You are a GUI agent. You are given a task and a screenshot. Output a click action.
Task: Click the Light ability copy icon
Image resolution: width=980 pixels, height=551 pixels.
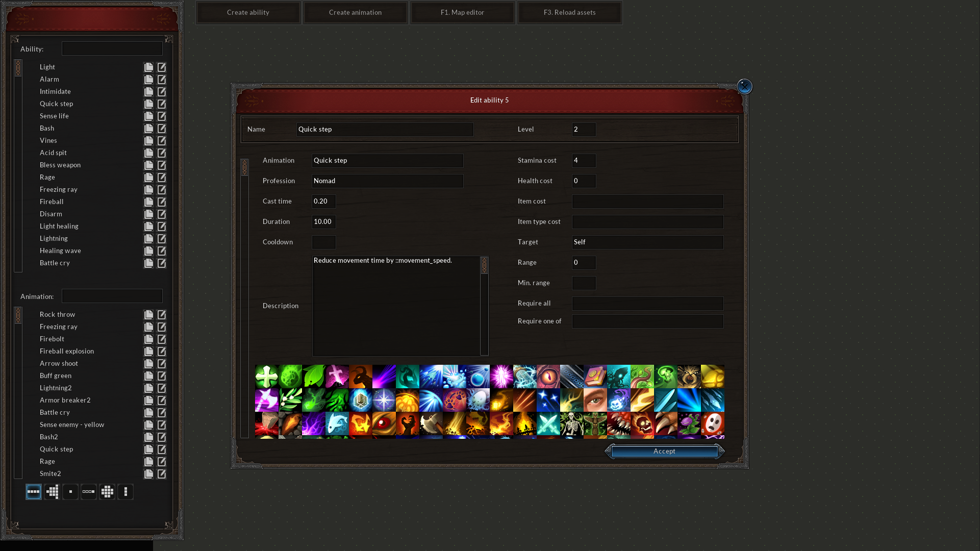[148, 67]
